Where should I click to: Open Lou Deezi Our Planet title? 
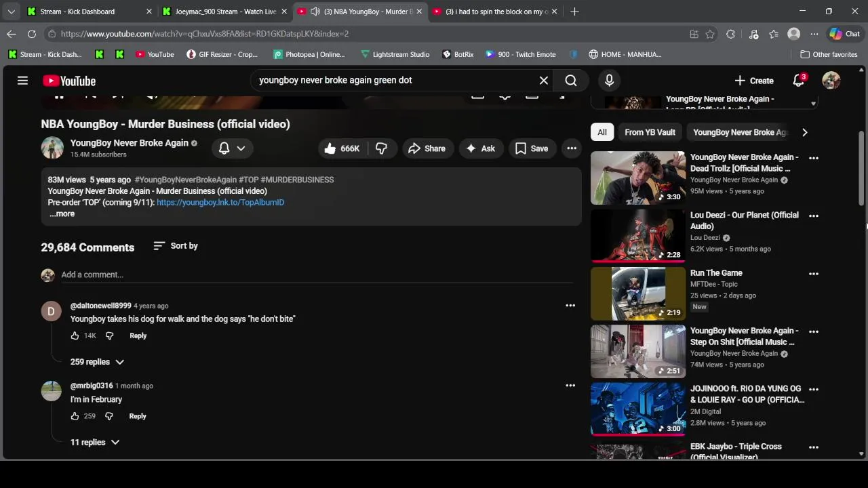pyautogui.click(x=745, y=220)
